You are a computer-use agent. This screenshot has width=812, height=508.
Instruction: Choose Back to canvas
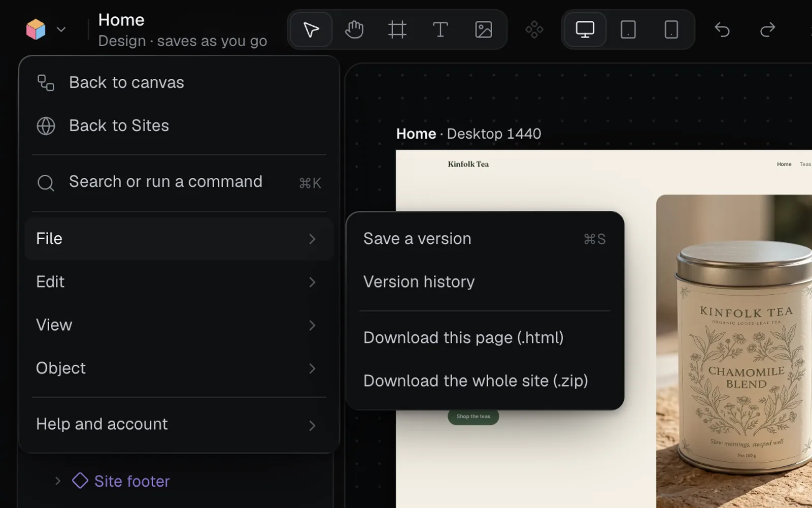pos(179,82)
